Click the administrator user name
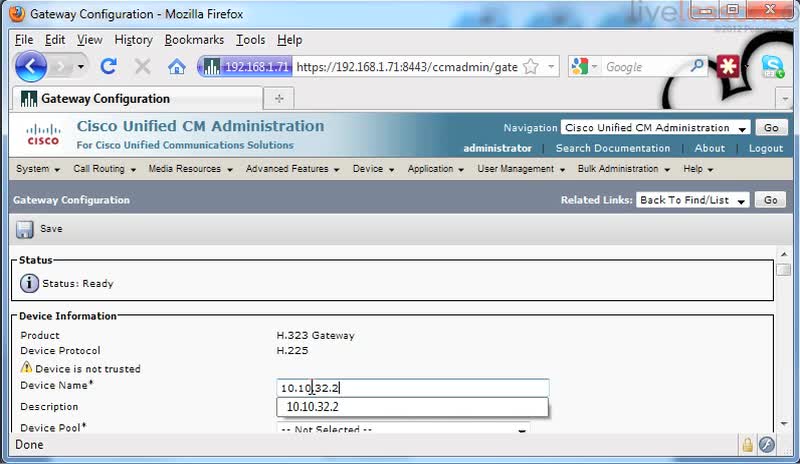 [x=497, y=148]
